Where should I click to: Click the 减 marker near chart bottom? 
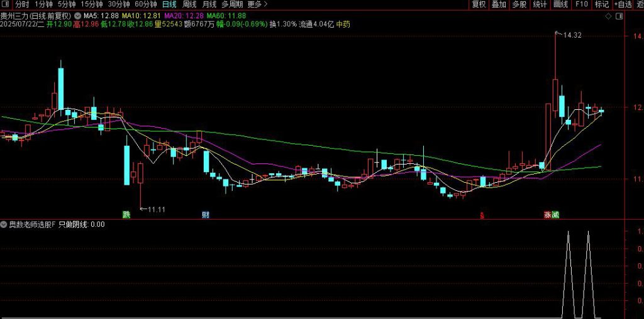[555, 215]
